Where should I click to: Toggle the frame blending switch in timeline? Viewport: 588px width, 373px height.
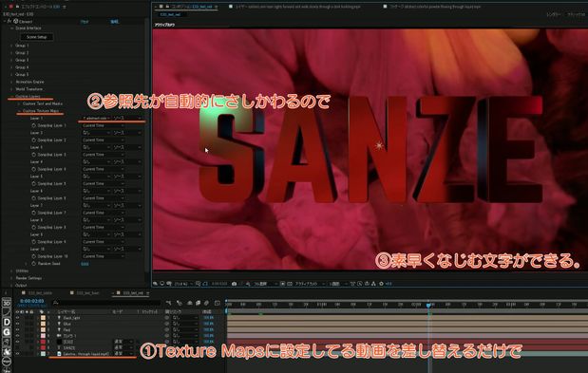tap(198, 303)
